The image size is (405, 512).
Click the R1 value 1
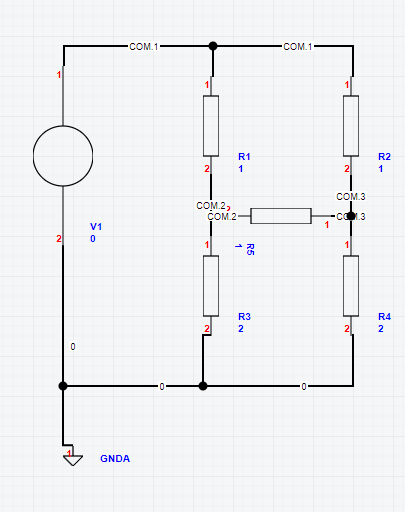(x=241, y=169)
